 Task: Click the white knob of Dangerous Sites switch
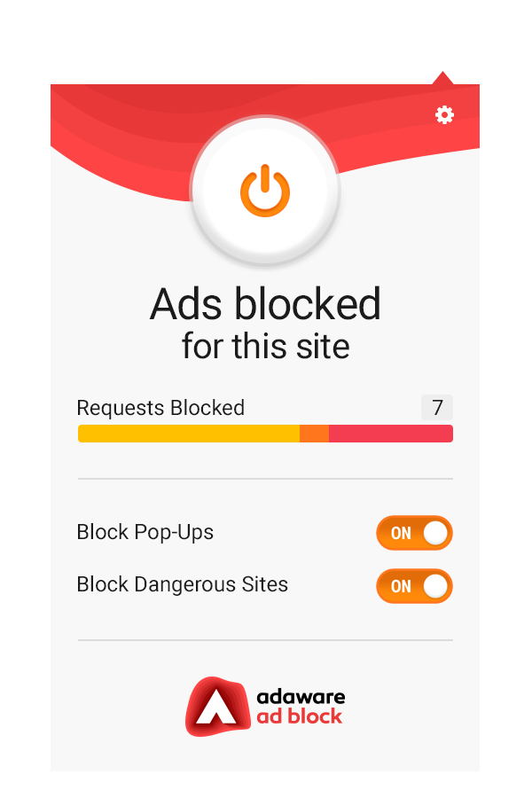click(435, 586)
